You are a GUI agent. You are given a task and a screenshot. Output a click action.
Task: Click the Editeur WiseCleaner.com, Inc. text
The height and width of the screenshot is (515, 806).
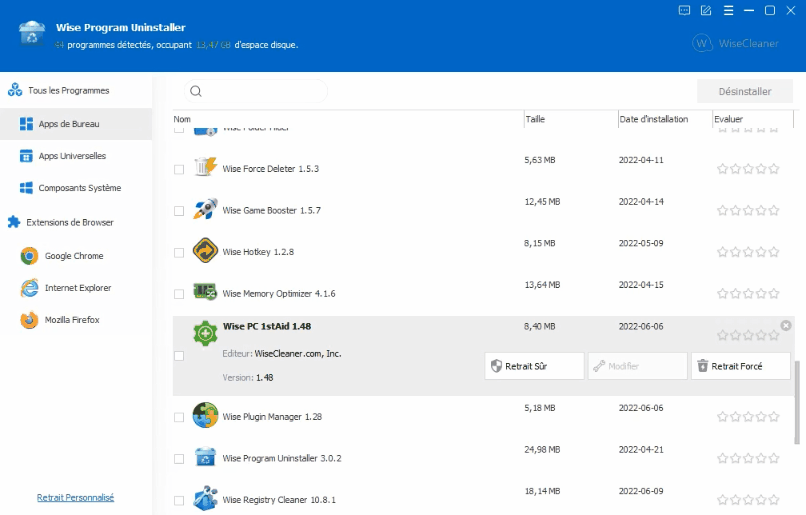click(x=282, y=354)
